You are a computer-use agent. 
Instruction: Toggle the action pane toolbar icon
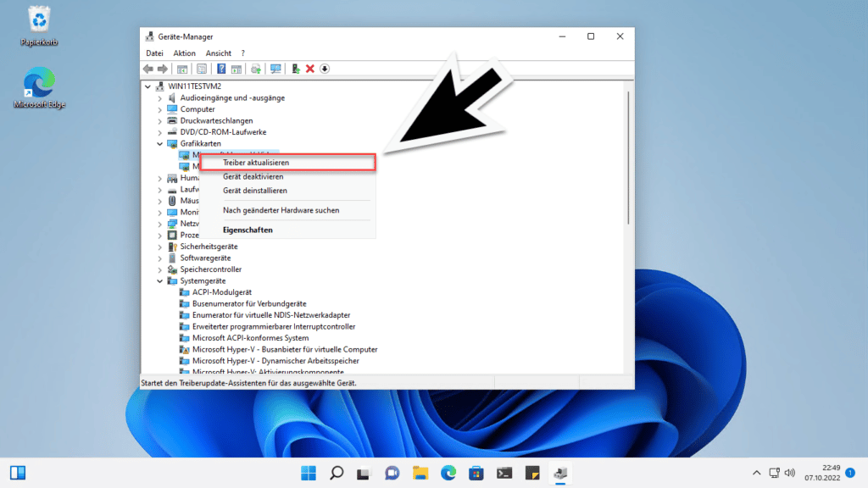tap(236, 69)
